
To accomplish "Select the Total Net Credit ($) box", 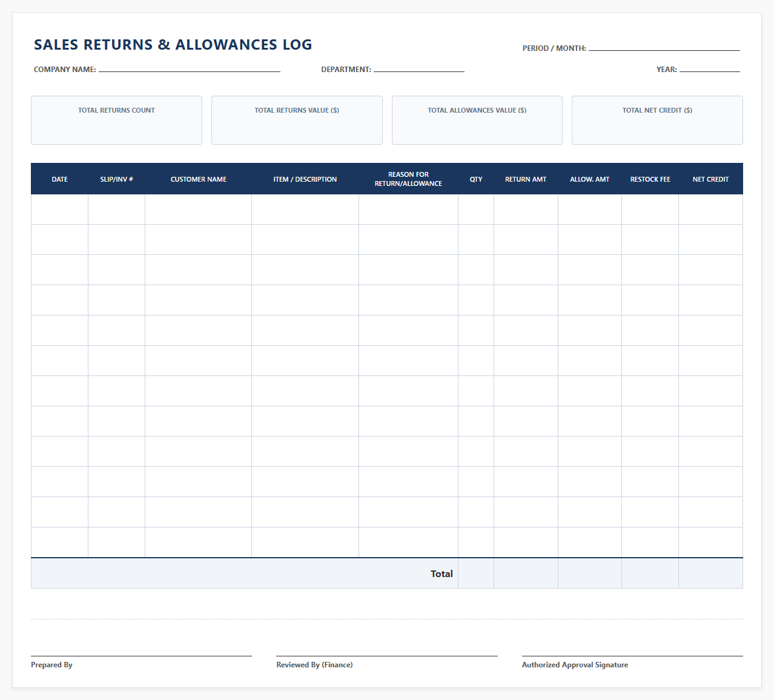I will [657, 120].
